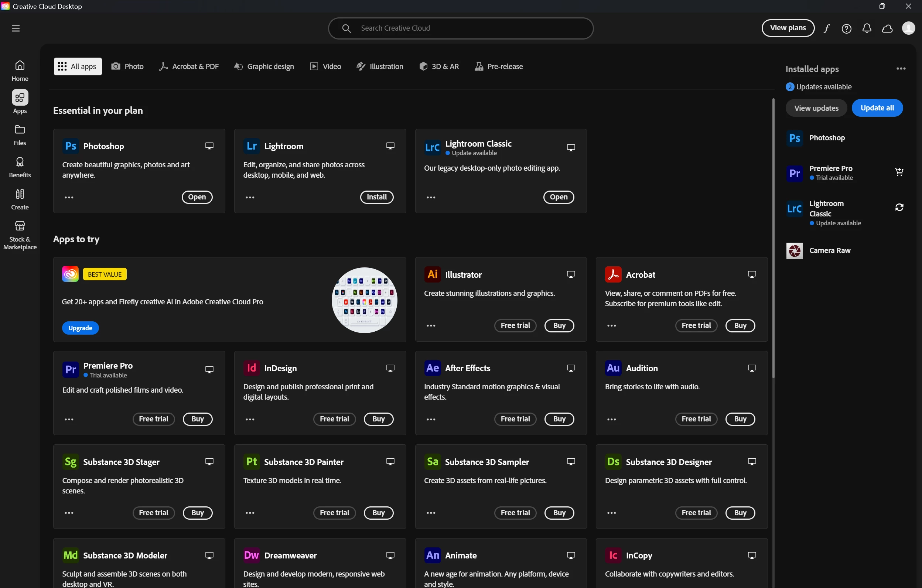Screen dimensions: 922x588
Task: Go to Files in the sidebar
Action: [20, 135]
